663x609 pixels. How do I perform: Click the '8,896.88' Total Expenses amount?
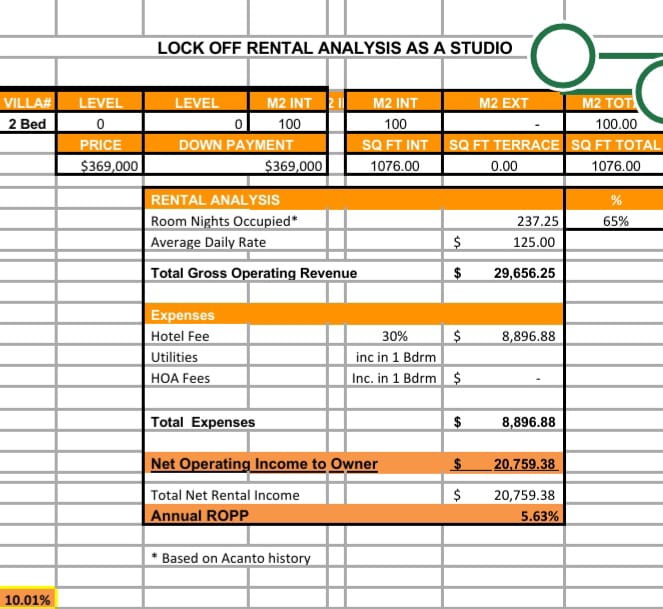529,422
